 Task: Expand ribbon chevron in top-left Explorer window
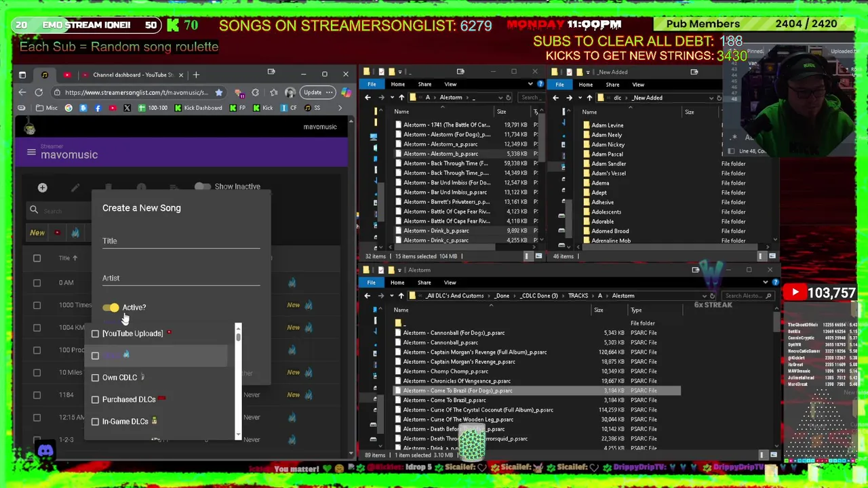tap(530, 84)
